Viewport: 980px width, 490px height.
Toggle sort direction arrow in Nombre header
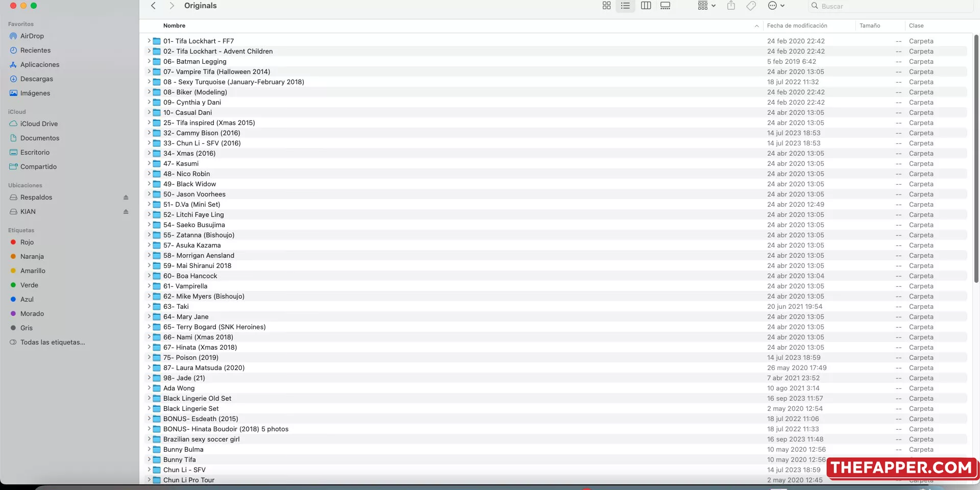click(756, 26)
